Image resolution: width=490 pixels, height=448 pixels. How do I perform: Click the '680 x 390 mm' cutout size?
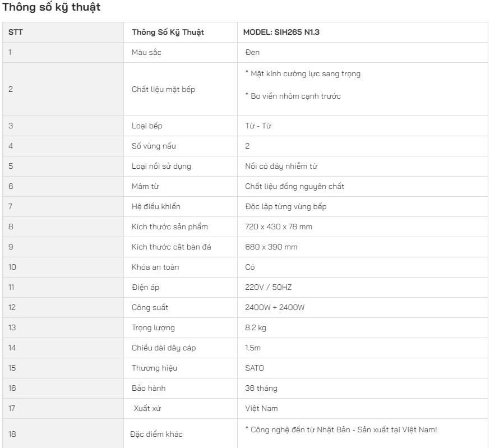click(271, 247)
